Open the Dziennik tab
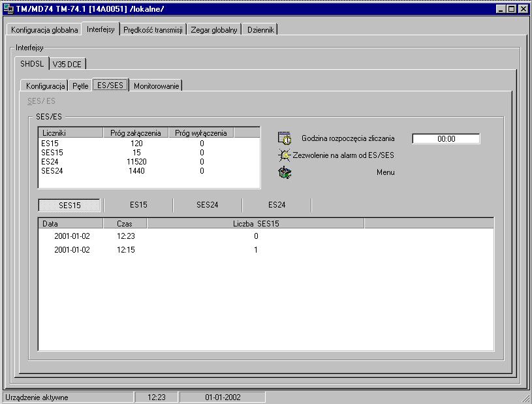 (x=260, y=30)
